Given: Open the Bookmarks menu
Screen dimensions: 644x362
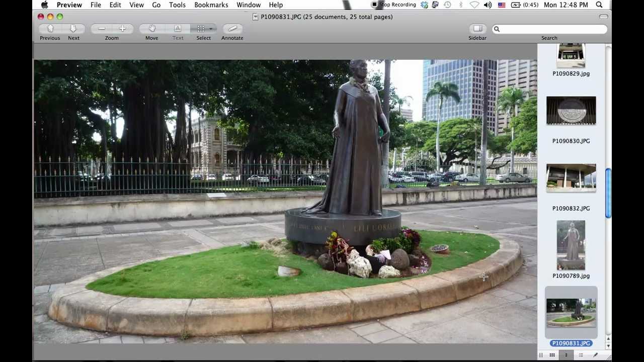Looking at the screenshot, I should coord(211,5).
